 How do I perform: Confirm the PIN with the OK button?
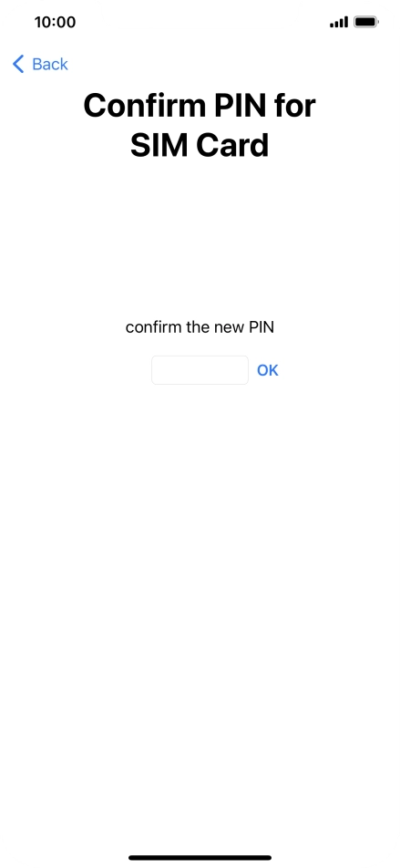(x=268, y=370)
